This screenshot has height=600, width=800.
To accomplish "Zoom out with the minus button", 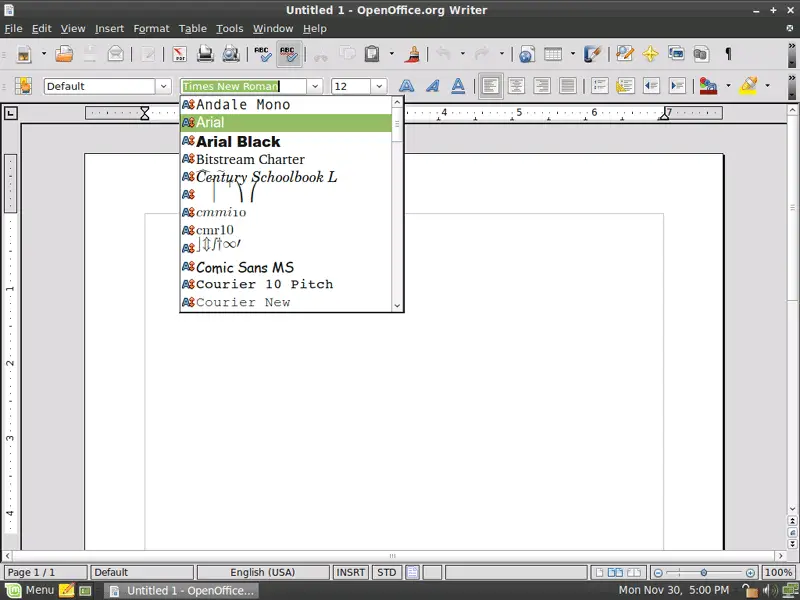I will tap(658, 573).
